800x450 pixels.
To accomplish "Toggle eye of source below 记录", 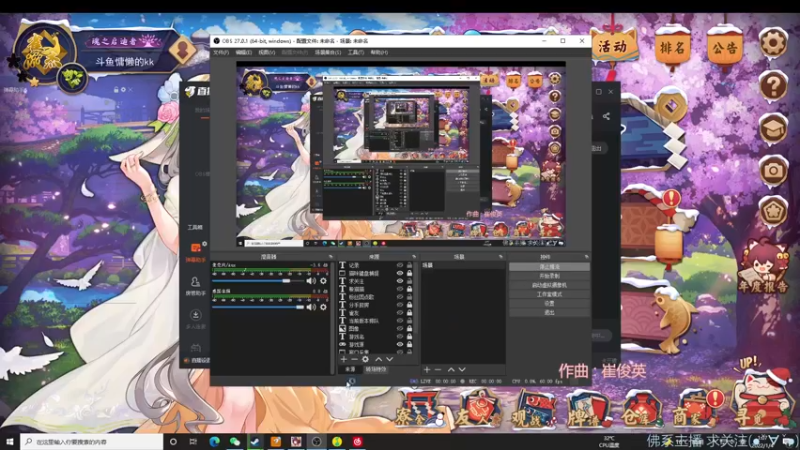I will (399, 273).
